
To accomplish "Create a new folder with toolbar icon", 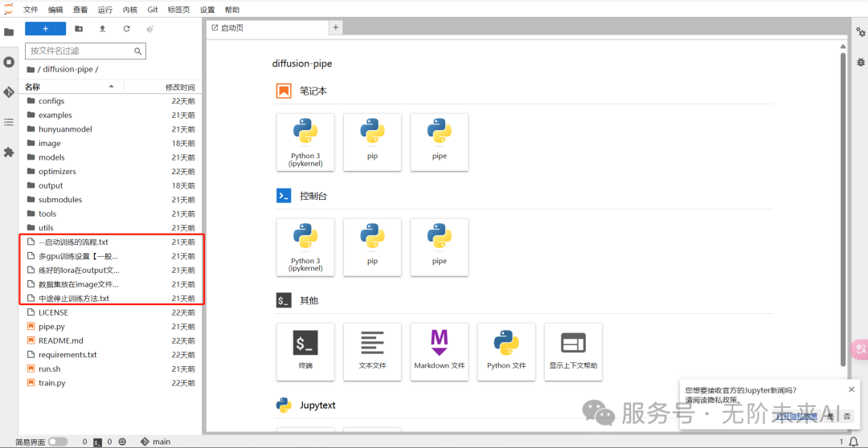I will click(79, 29).
